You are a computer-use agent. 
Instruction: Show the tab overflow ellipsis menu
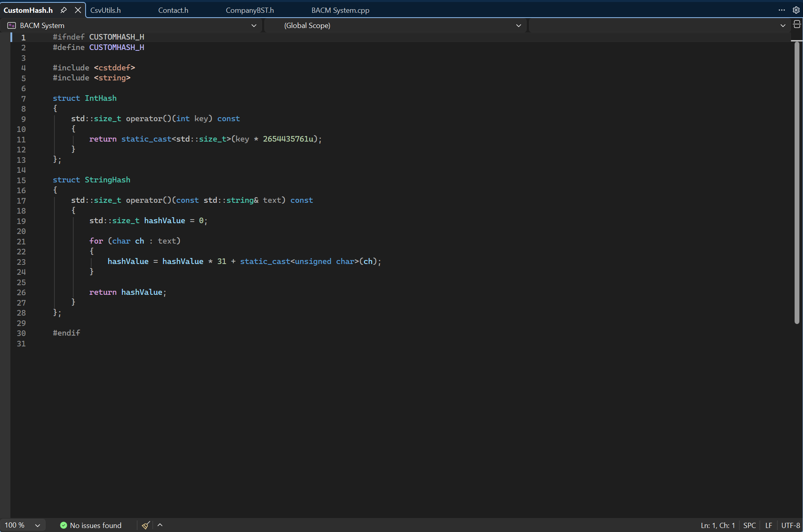point(782,10)
